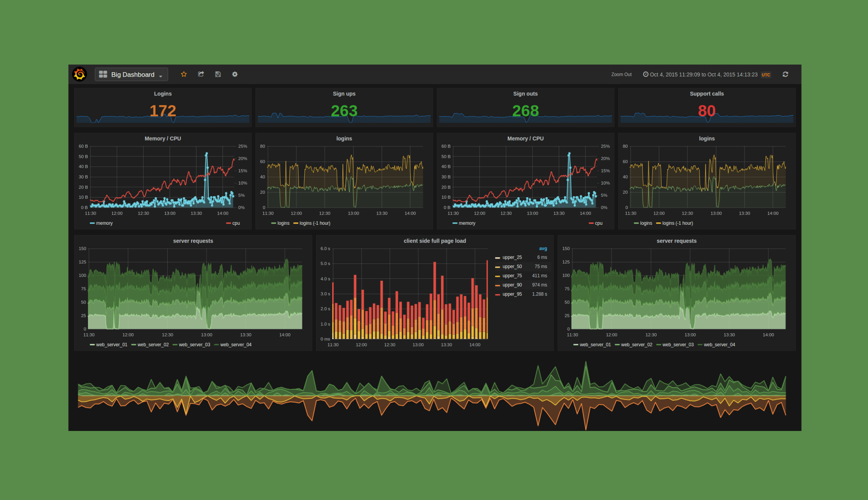Sort page load legend by avg column
The width and height of the screenshot is (868, 500).
tap(543, 248)
